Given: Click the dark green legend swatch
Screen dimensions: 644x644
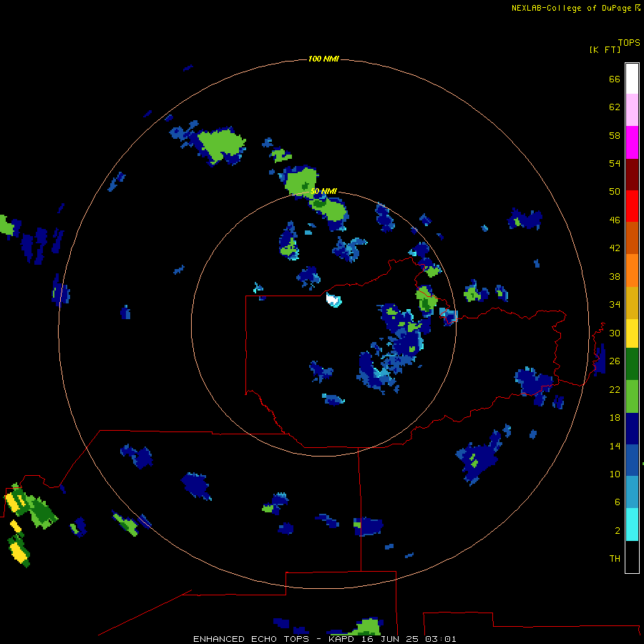Looking at the screenshot, I should pos(632,364).
